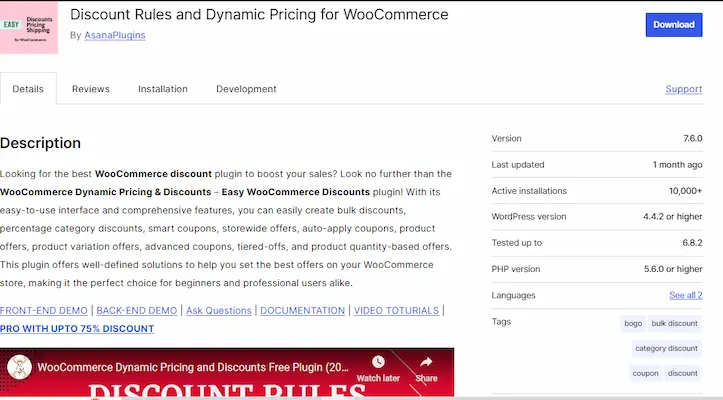Image resolution: width=723 pixels, height=400 pixels.
Task: Expand languages with See all 2
Action: click(685, 295)
